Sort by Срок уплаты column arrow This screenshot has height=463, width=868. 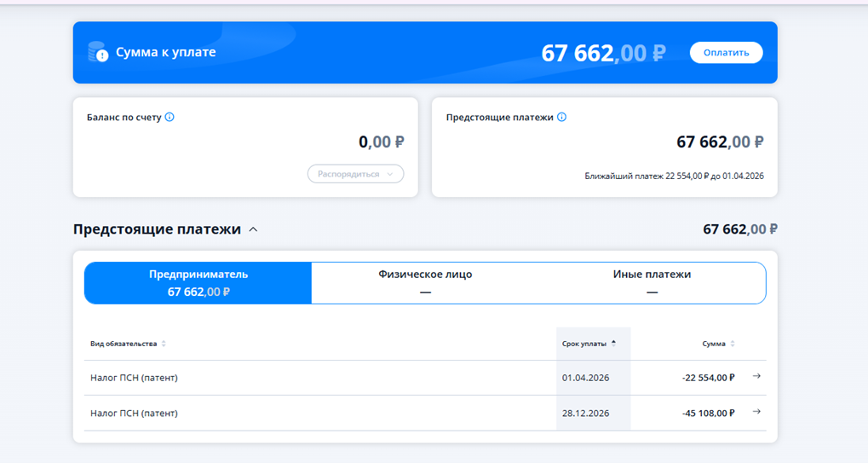click(x=613, y=344)
